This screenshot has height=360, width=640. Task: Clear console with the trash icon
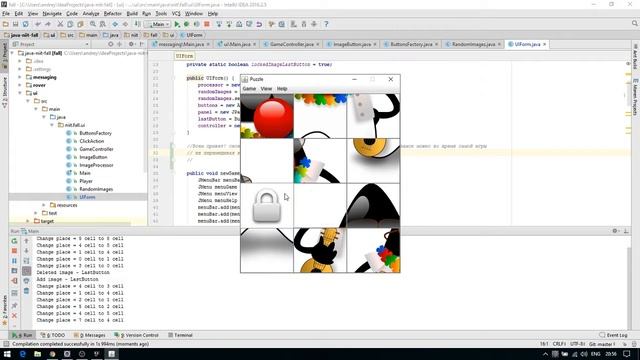click(x=27, y=291)
